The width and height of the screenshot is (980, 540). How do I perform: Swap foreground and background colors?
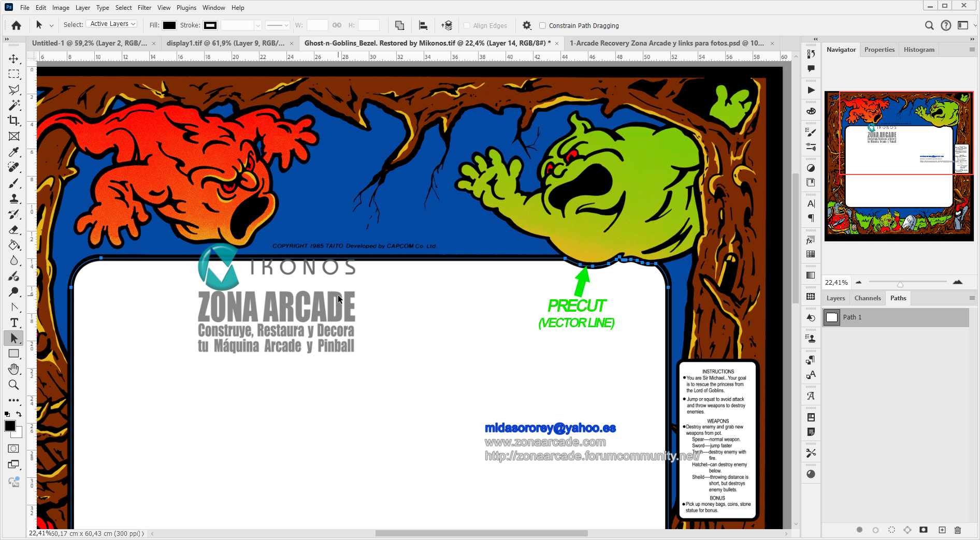(19, 414)
